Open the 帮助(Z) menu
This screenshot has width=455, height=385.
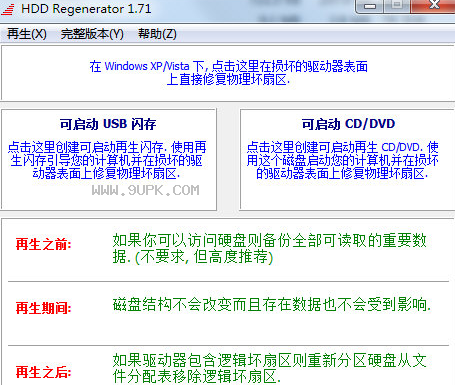tap(157, 34)
